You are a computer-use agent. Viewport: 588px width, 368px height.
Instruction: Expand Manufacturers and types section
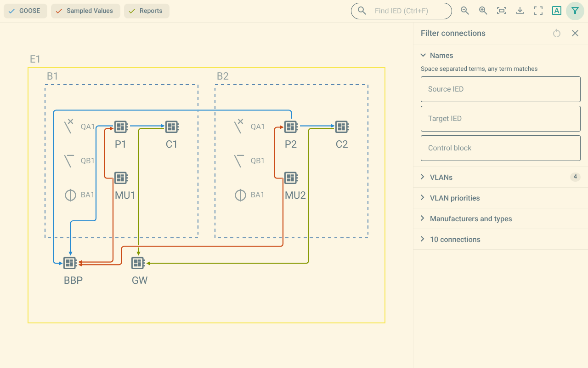click(501, 218)
